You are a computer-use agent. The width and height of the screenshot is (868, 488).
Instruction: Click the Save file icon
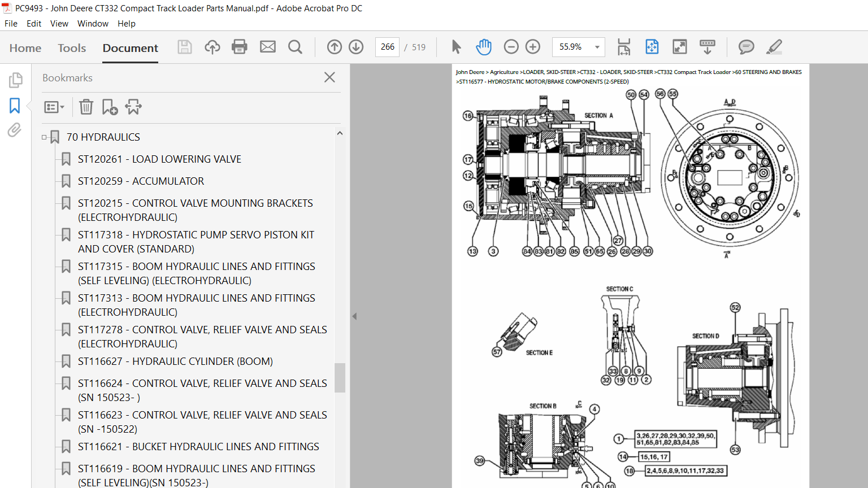coord(185,47)
